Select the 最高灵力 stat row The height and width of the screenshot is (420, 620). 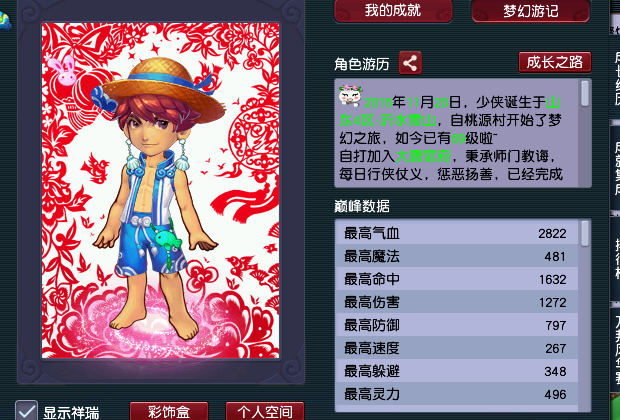click(x=457, y=394)
